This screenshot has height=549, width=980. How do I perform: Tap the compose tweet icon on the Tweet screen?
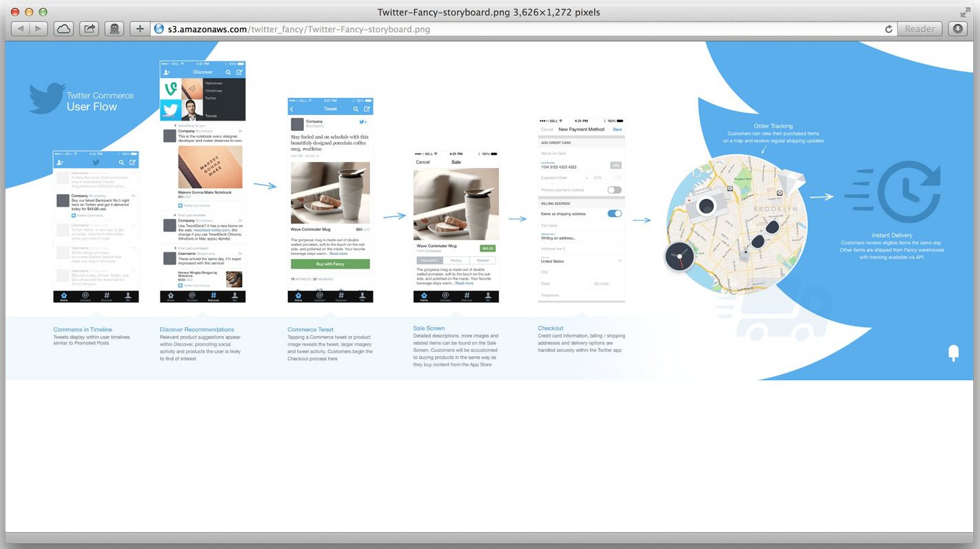pyautogui.click(x=366, y=108)
